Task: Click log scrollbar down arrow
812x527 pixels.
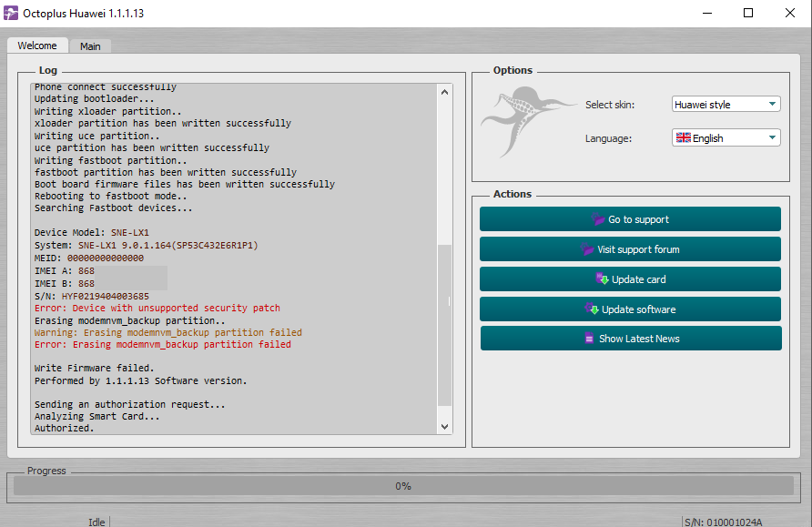Action: coord(444,427)
